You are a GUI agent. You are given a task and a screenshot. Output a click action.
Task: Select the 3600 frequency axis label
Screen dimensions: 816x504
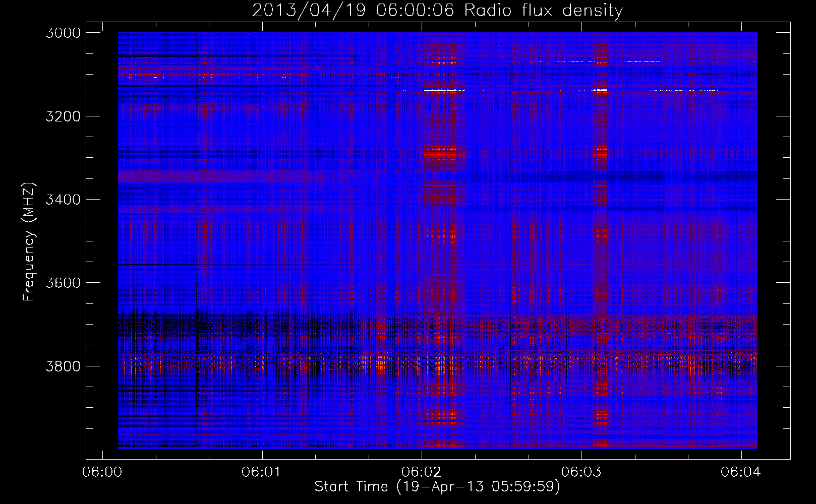point(63,283)
